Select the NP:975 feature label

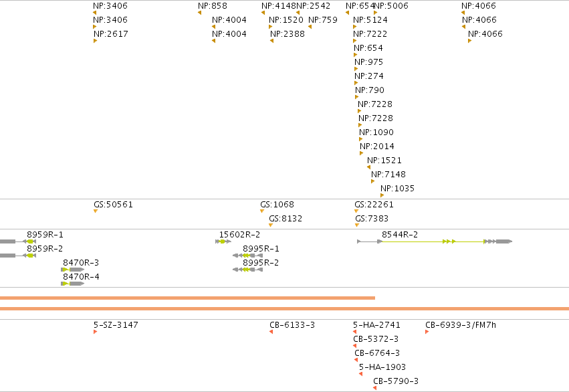coord(368,62)
